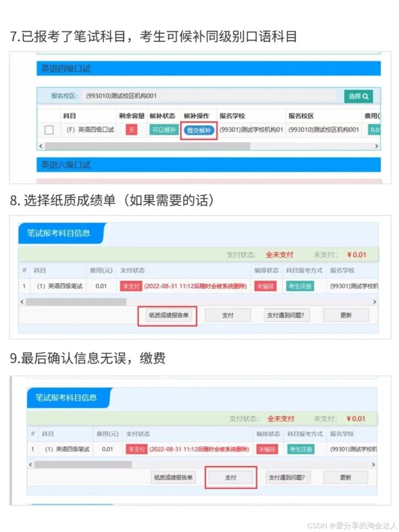Click the 报名校区 input field

pos(209,96)
